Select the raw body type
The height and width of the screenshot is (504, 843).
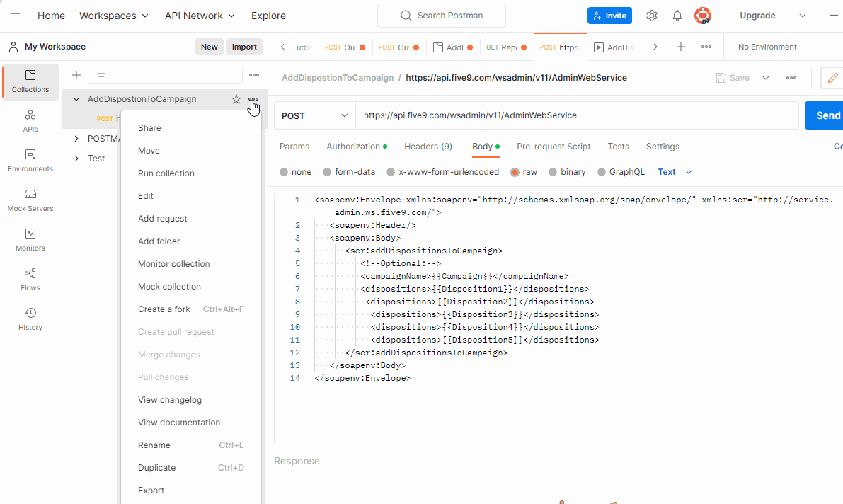click(x=515, y=172)
